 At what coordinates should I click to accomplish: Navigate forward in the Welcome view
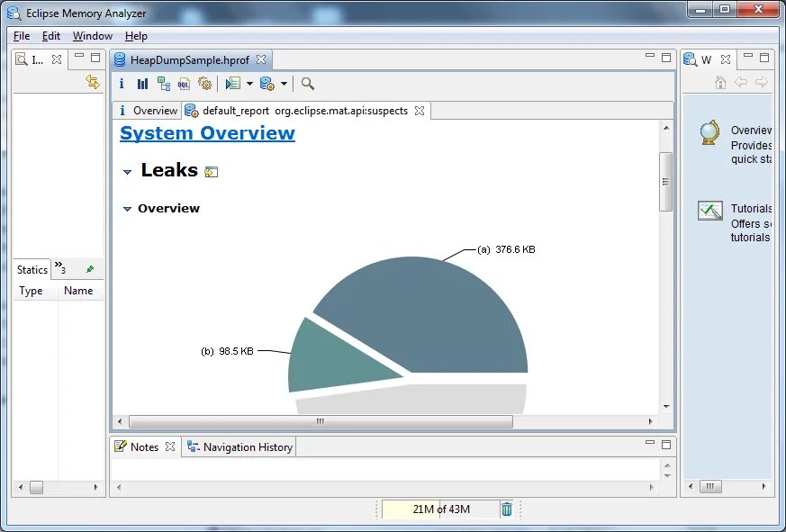(x=762, y=82)
